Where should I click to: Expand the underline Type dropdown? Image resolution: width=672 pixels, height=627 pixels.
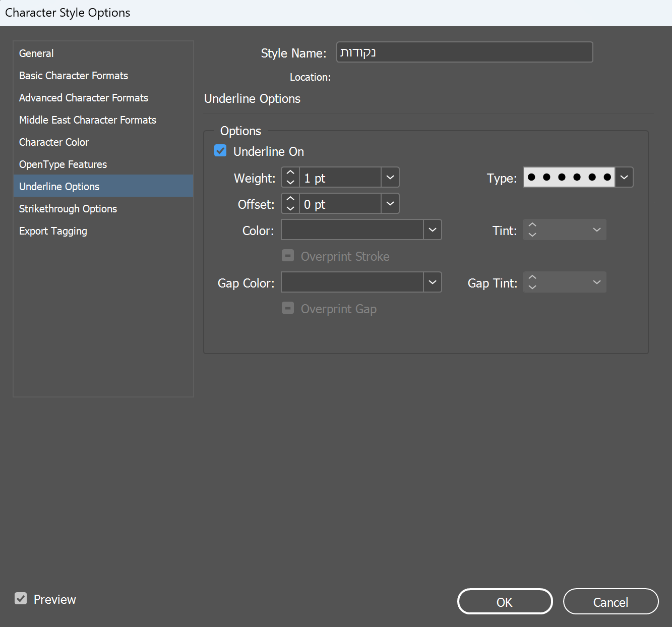pos(624,178)
